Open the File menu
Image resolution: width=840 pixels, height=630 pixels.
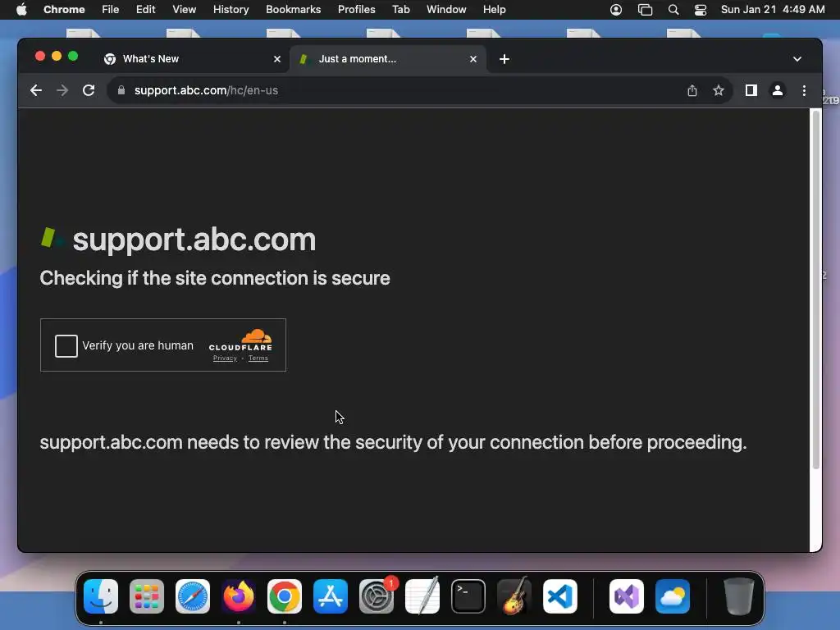tap(111, 10)
